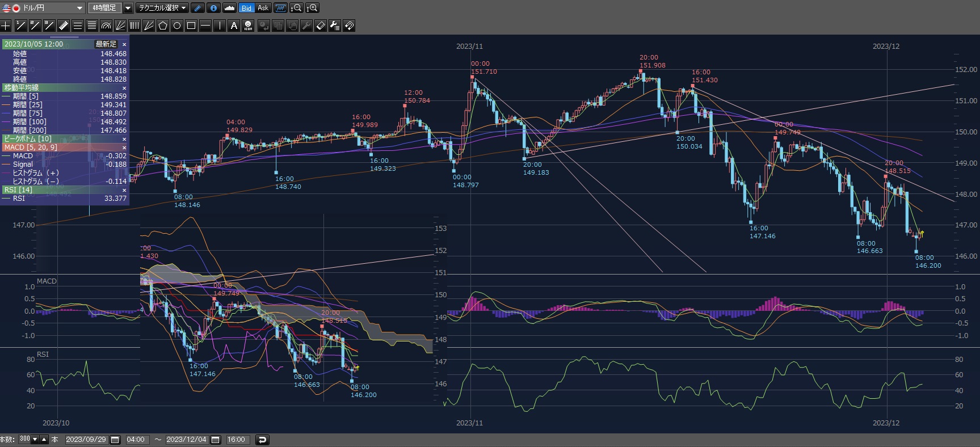Close the 移動平均線 moving average section
This screenshot has height=447, width=980.
click(x=124, y=88)
